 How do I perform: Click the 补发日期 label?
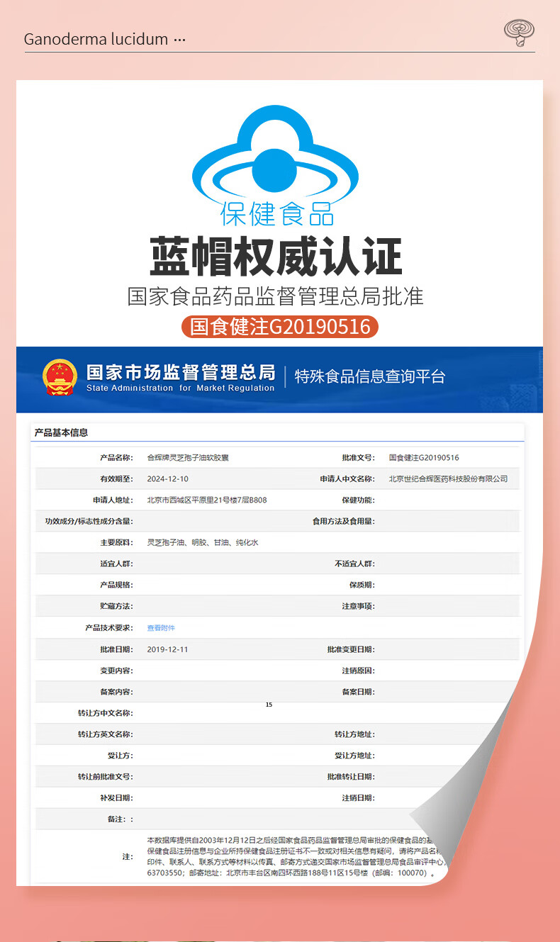click(116, 798)
